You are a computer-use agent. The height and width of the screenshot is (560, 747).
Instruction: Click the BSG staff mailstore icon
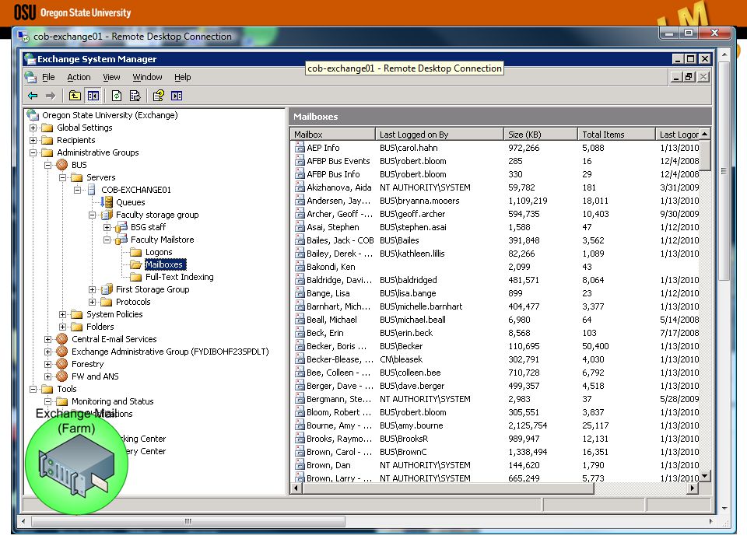point(122,227)
